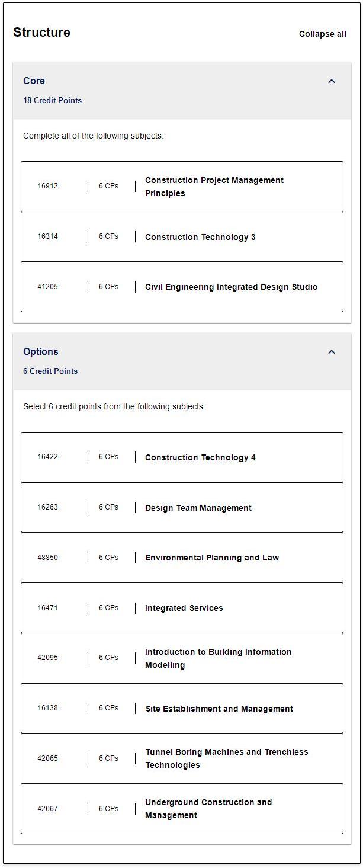Select Design Team Management subject

[x=198, y=508]
